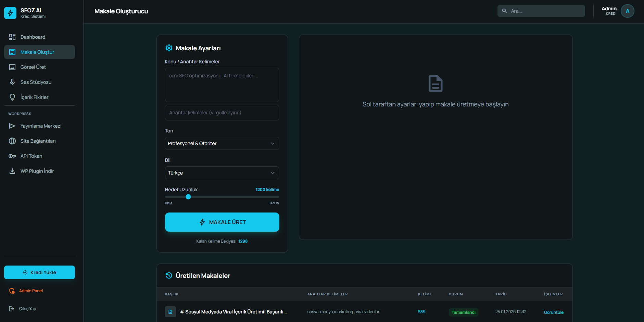The image size is (644, 322).
Task: Click the Yayınlama Merkezi send icon
Action: pyautogui.click(x=12, y=126)
